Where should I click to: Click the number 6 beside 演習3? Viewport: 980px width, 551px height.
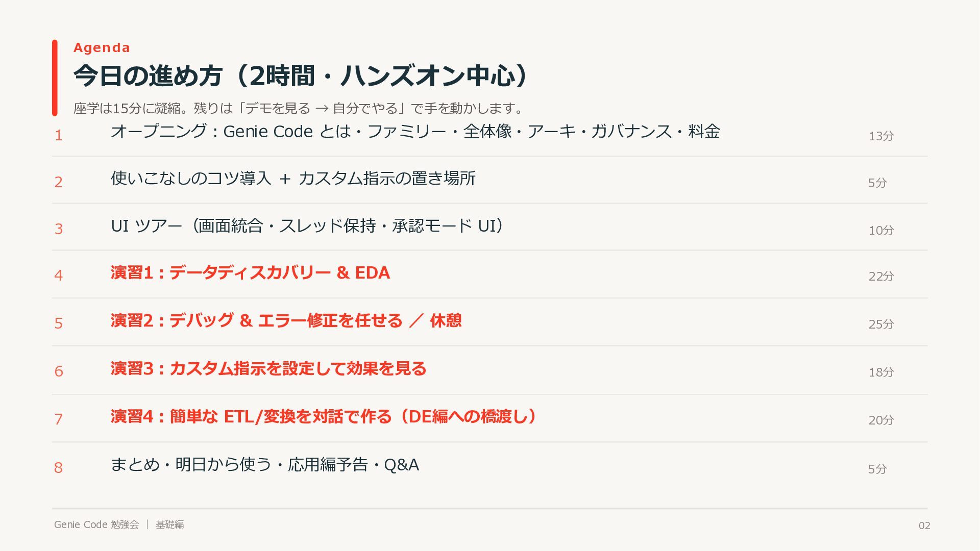pyautogui.click(x=59, y=371)
